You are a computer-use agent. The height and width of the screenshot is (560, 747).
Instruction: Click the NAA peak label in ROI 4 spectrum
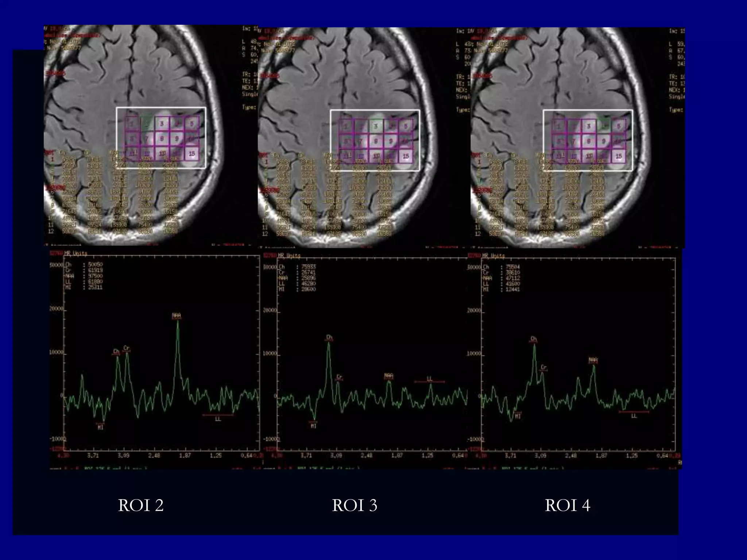[593, 360]
